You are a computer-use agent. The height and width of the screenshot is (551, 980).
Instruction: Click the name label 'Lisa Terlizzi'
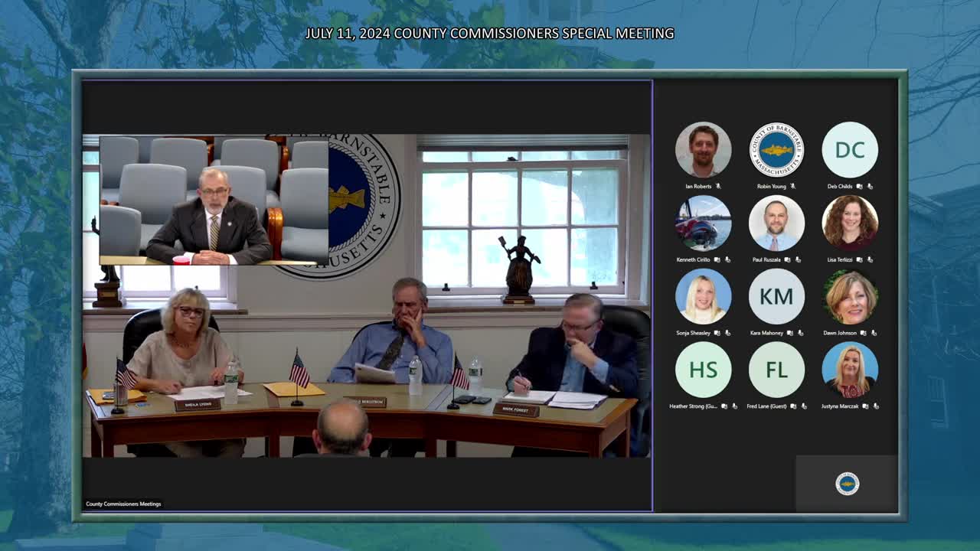click(x=839, y=260)
